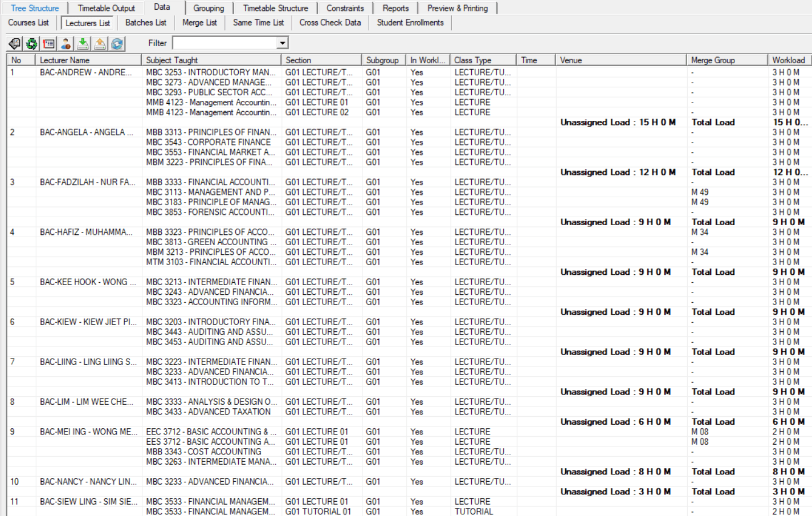Click the orange up-arrow export icon
The image size is (812, 516).
coord(100,43)
